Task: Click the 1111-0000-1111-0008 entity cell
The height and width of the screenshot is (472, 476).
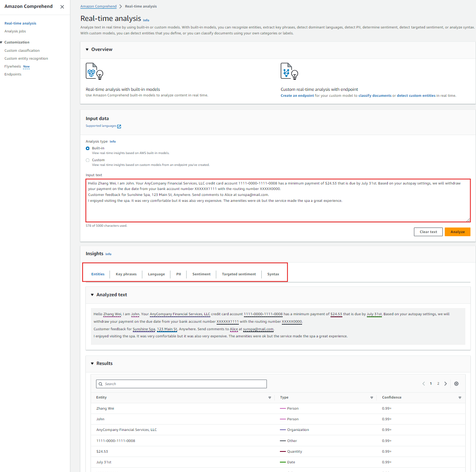Action: tap(116, 441)
